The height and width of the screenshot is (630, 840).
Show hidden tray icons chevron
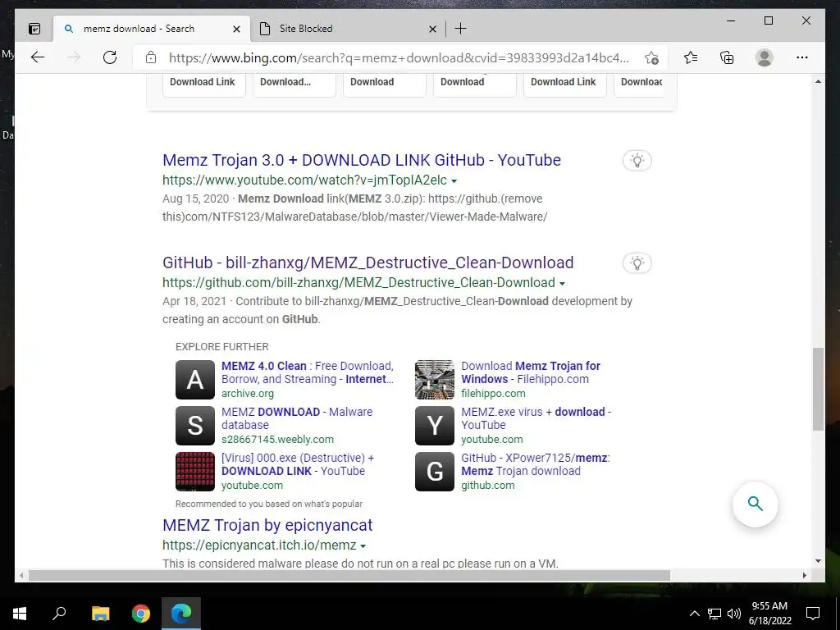(694, 614)
